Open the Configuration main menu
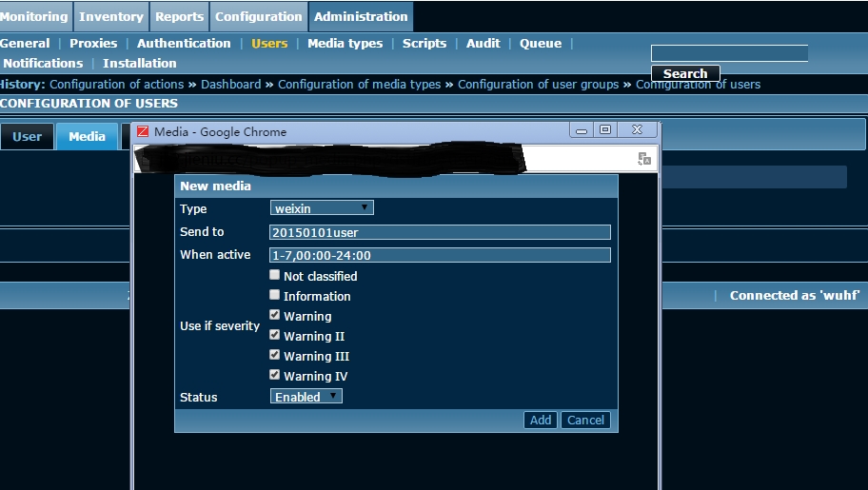868x490 pixels. coord(259,16)
